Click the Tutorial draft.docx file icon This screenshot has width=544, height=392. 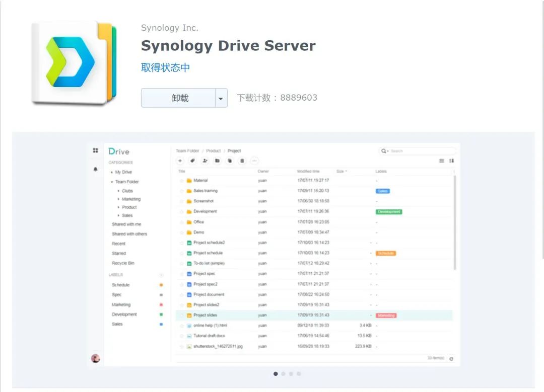[189, 336]
